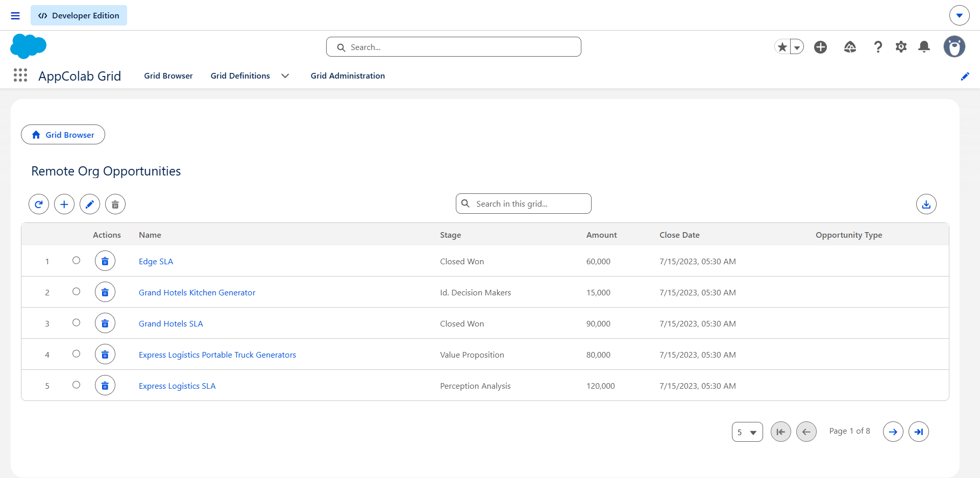Switch to the Grid Browser tab
The width and height of the screenshot is (980, 478).
[168, 76]
